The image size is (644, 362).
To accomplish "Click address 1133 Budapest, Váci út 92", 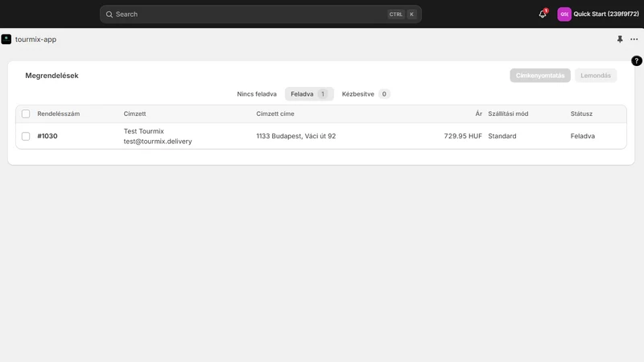I will (x=295, y=136).
